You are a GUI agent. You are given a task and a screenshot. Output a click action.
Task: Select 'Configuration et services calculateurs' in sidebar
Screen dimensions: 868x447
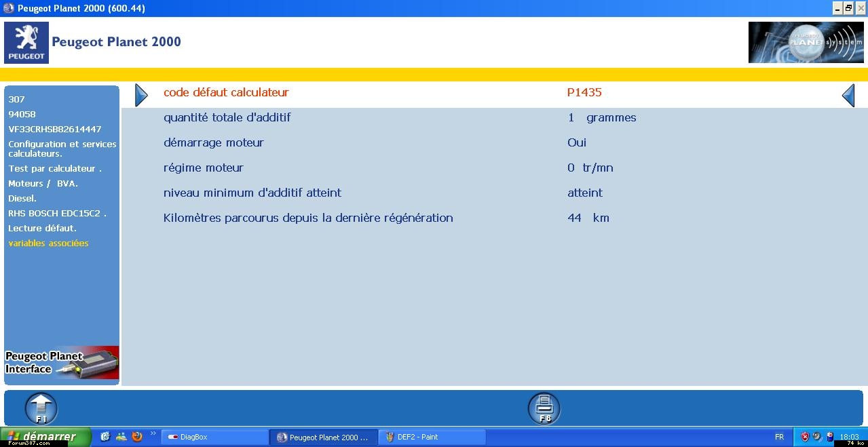click(x=62, y=149)
